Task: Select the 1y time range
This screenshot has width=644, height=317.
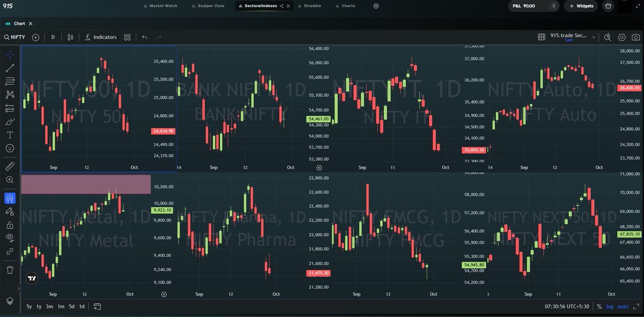Action: pos(39,306)
